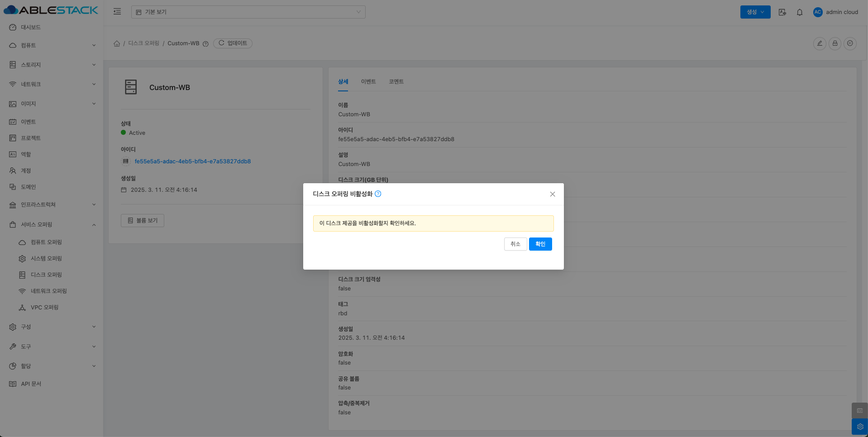Viewport: 868px width, 437px height.
Task: Click the home icon in breadcrumb
Action: [x=117, y=43]
